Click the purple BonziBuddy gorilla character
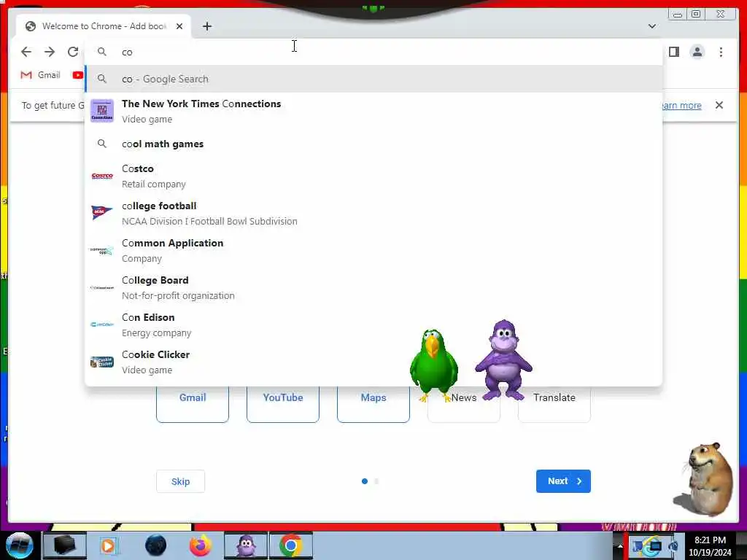747x560 pixels. 503,359
